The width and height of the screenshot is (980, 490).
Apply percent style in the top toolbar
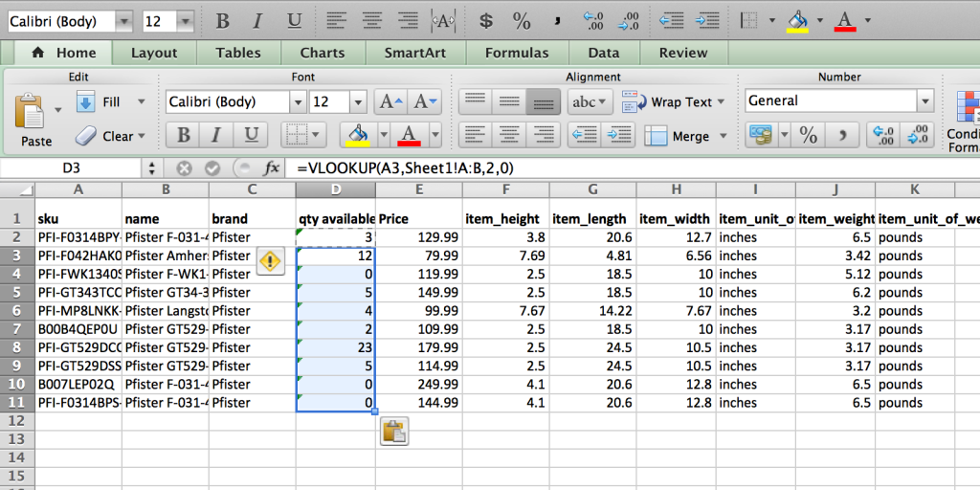(522, 21)
